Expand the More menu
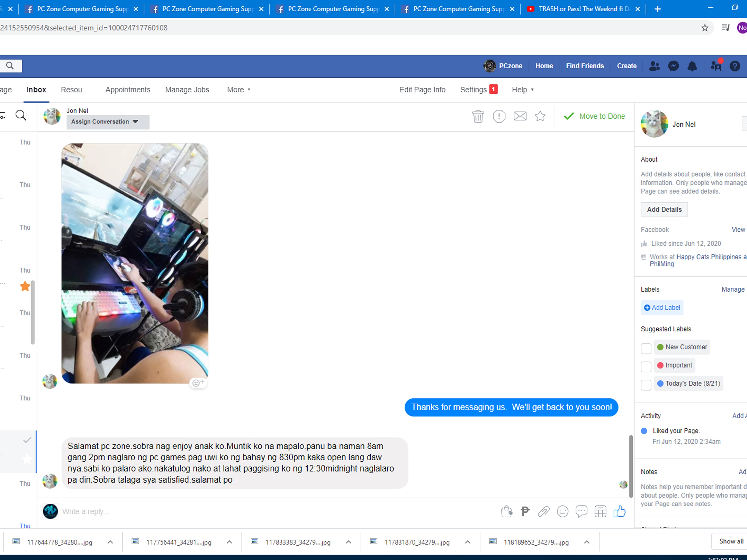The height and width of the screenshot is (560, 747). click(x=239, y=90)
